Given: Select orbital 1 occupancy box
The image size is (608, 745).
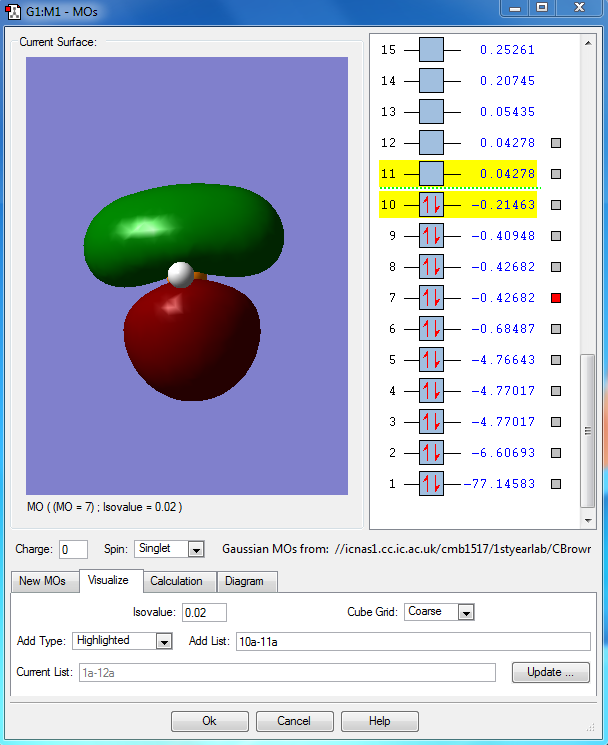Looking at the screenshot, I should (431, 484).
